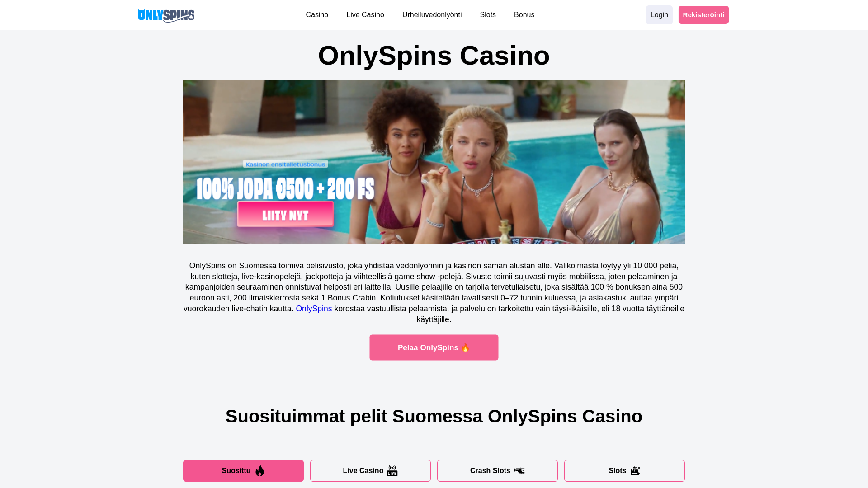
Task: Click the fire emoji on Pelaa OnlySpins button
Action: (465, 347)
